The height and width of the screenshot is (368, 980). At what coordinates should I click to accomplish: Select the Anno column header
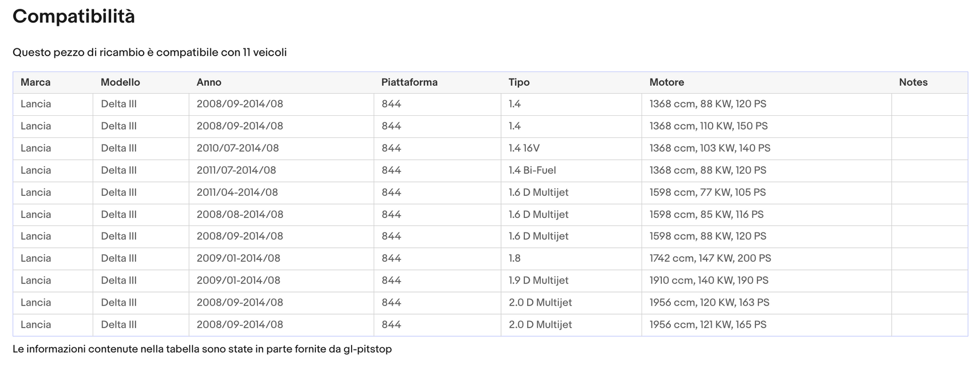click(208, 82)
